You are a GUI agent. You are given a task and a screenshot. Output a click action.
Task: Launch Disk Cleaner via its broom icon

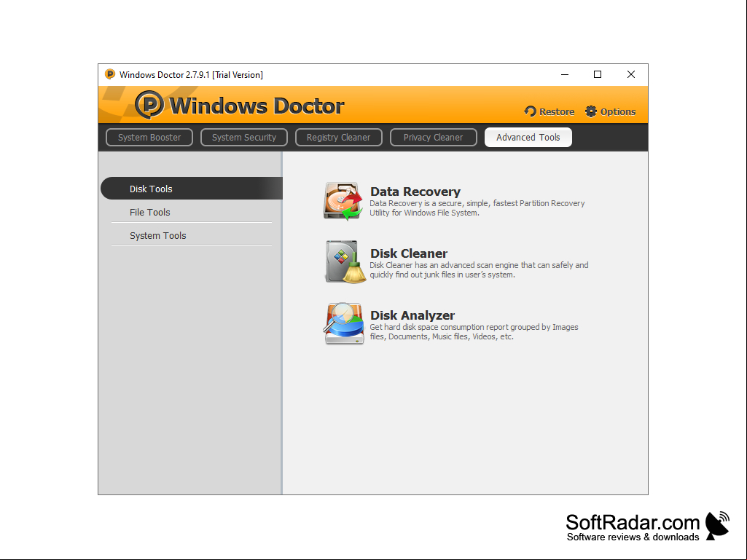click(x=345, y=262)
